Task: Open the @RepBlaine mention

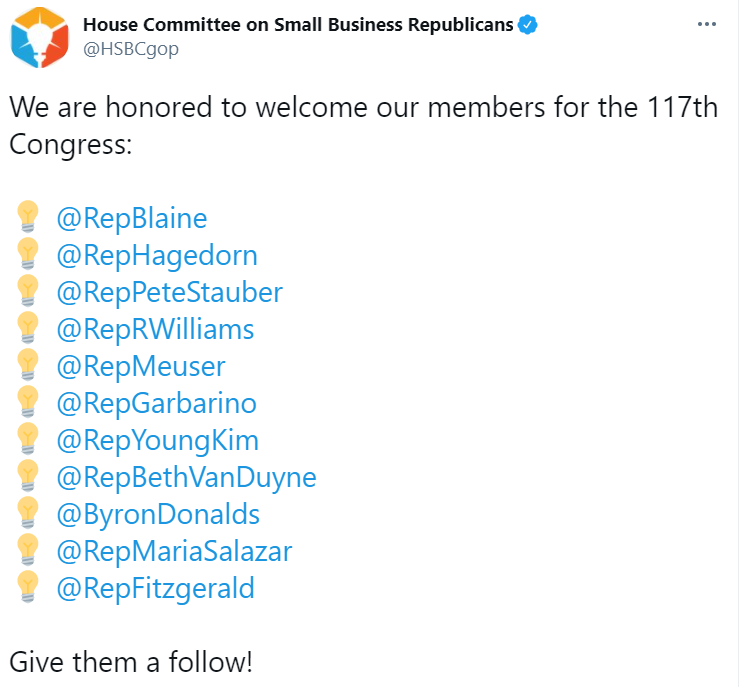Action: coord(132,218)
